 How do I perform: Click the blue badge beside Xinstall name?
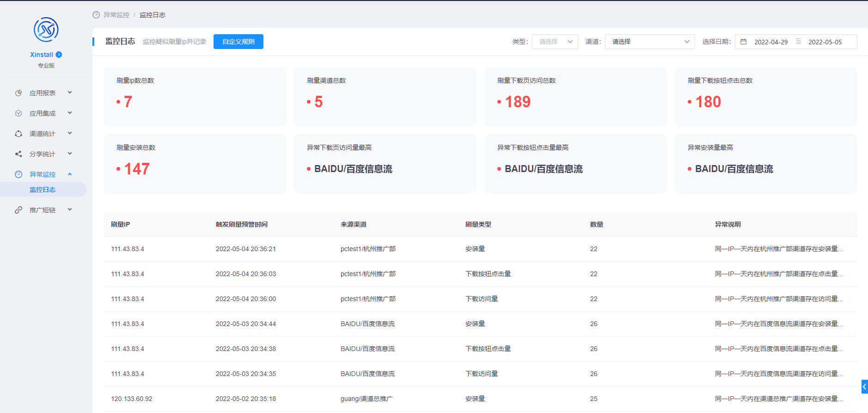pos(59,55)
